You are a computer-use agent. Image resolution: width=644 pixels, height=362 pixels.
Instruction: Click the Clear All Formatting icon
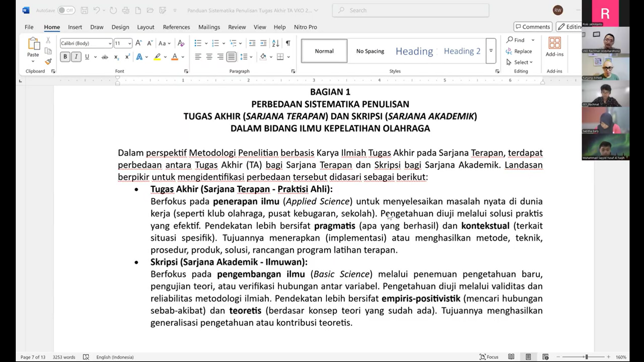(x=181, y=43)
